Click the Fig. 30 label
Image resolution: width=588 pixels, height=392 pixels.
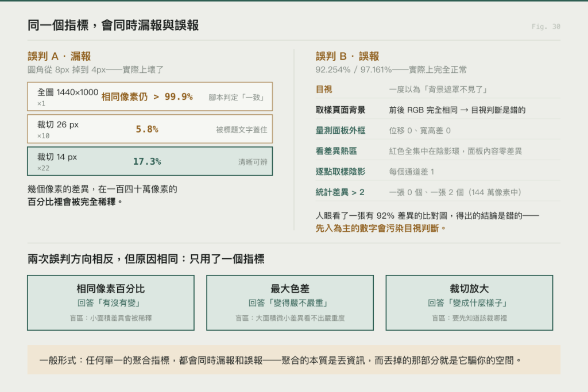pos(546,26)
